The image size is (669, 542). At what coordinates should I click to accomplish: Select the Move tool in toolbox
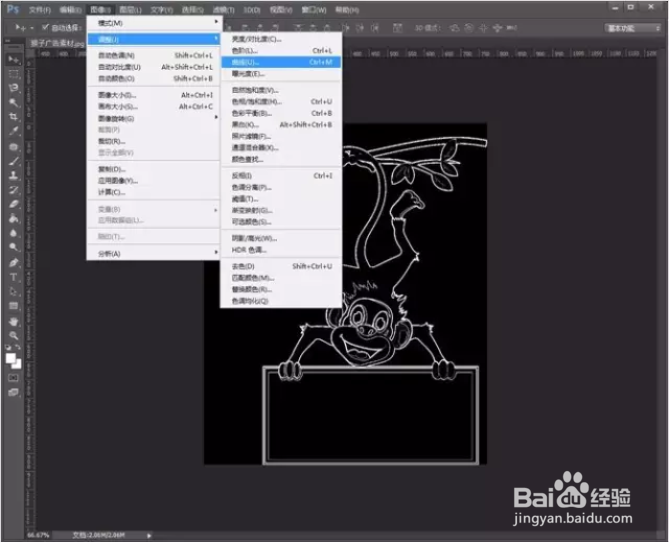[13, 59]
